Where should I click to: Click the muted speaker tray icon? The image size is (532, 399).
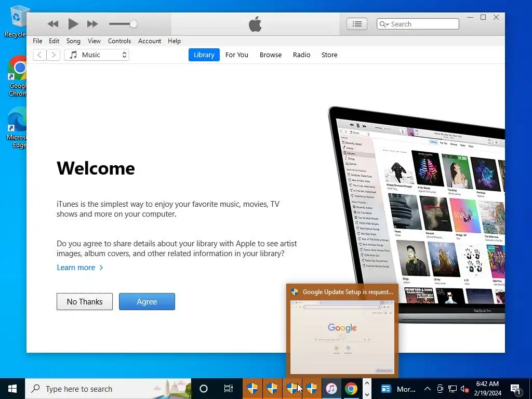[464, 389]
